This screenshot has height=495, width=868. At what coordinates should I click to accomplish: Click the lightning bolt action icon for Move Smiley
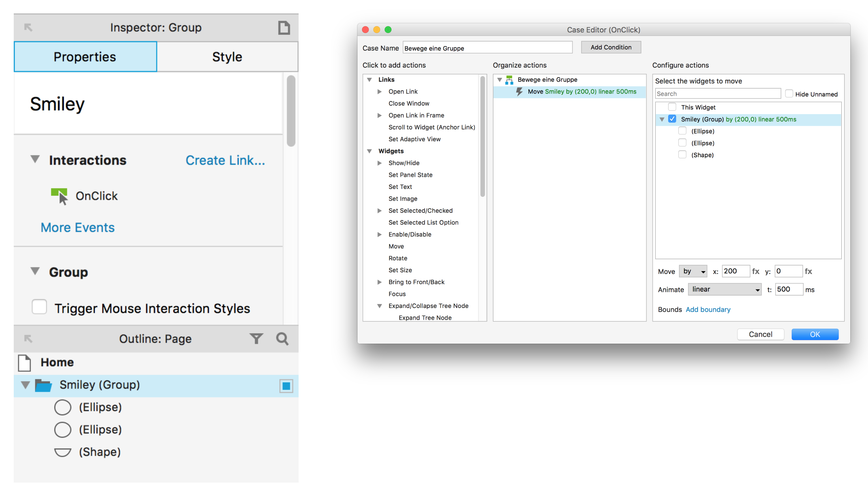519,92
